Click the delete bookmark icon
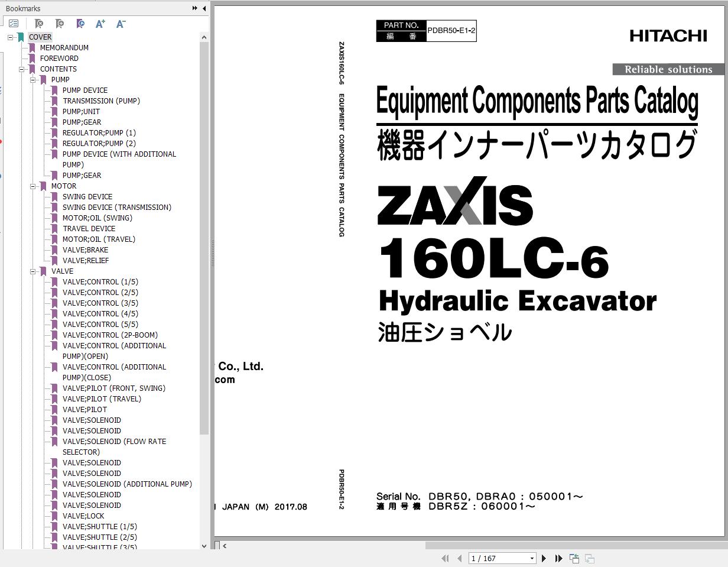 point(39,24)
